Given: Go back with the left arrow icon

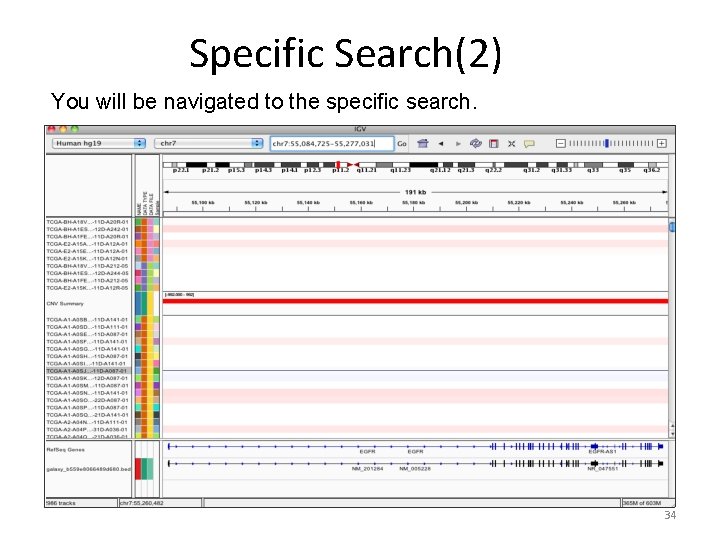Looking at the screenshot, I should click(441, 144).
